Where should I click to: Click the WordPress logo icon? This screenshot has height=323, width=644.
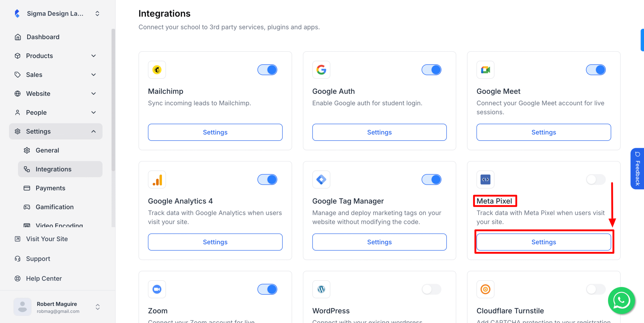321,289
